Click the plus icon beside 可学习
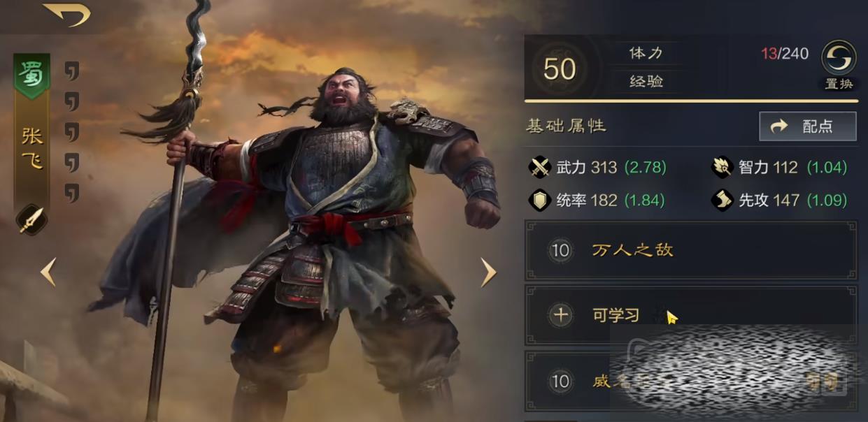The height and width of the screenshot is (422, 868). (560, 315)
